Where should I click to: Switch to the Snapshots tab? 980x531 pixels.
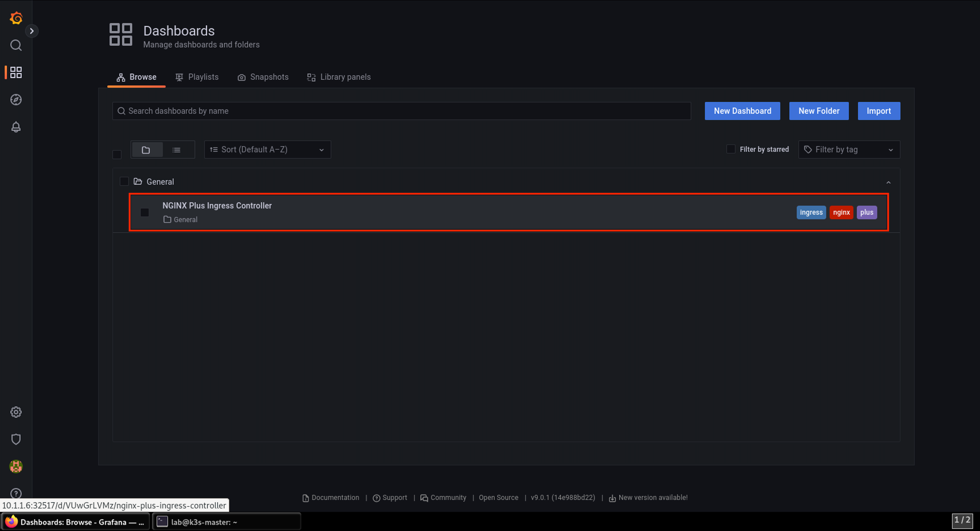coord(263,77)
